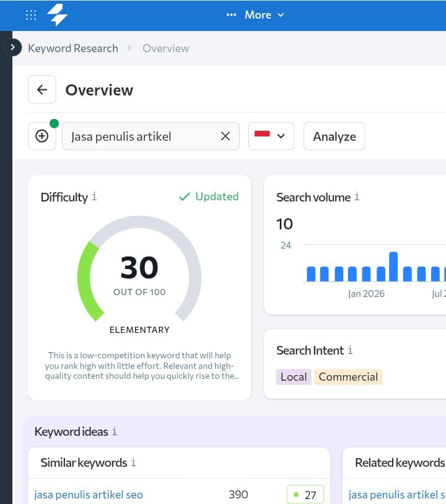
Task: Click the Similar keywords heading
Action: click(x=84, y=462)
